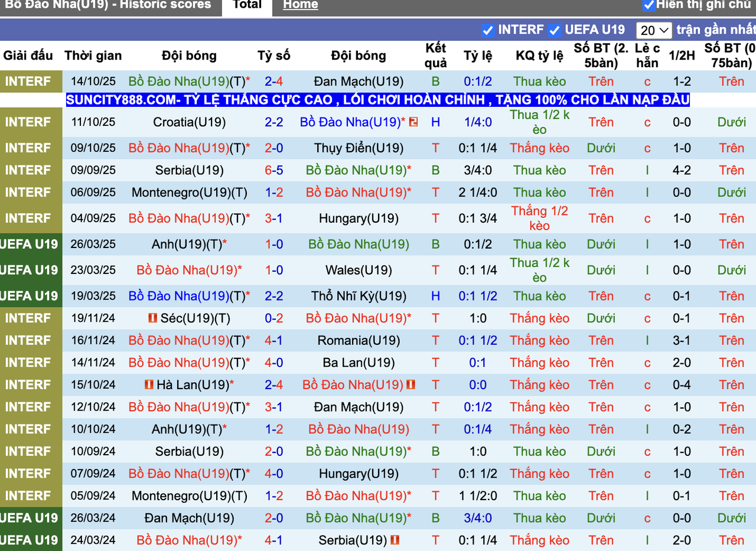Open Wales(U19) team link
This screenshot has height=551, width=756.
359,270
